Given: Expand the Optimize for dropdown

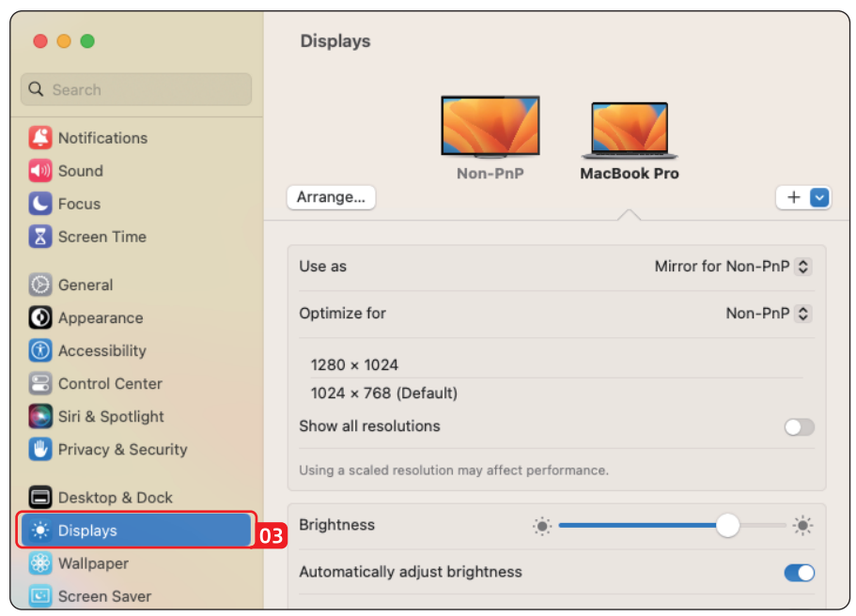Looking at the screenshot, I should [768, 314].
